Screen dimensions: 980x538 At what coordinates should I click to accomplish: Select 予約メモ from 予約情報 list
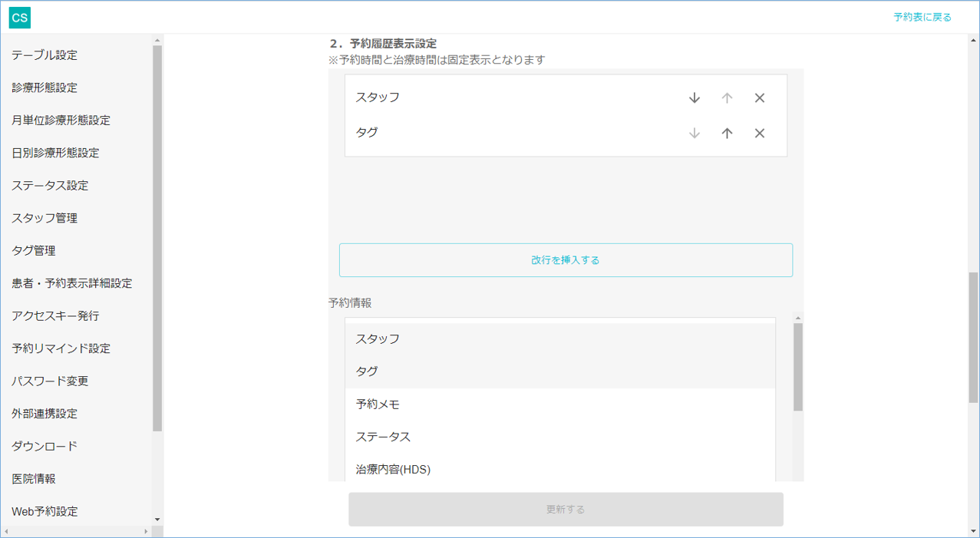tap(378, 404)
